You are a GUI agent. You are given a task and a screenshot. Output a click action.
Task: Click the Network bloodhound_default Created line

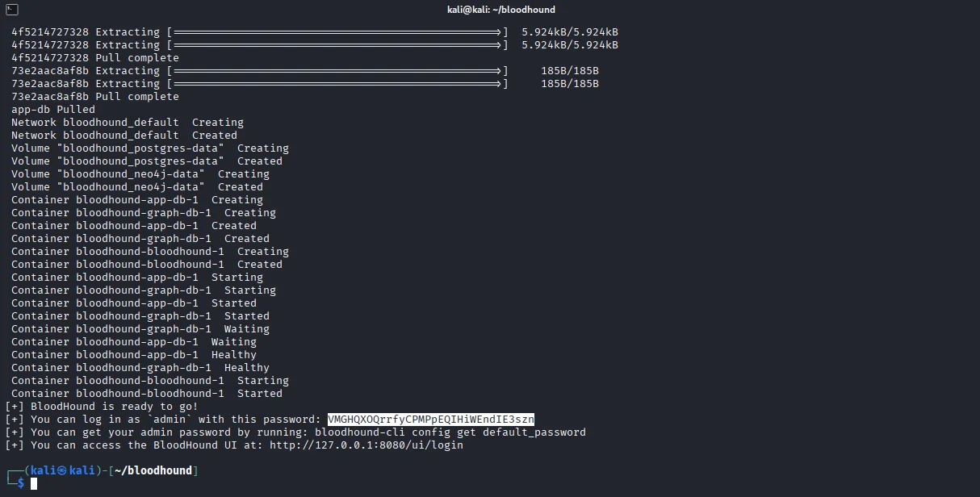[x=124, y=136]
